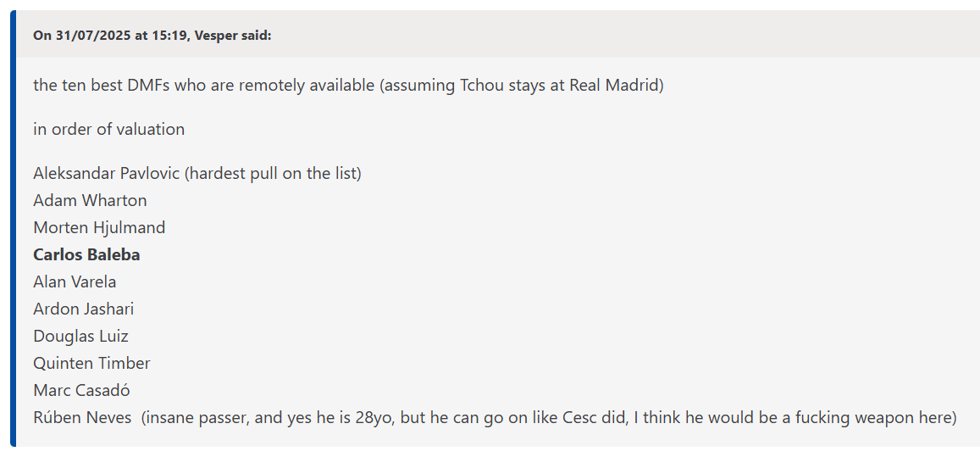Click the phrase 'hardest pull on the list'
Viewport: 980px width, 457px height.
[x=273, y=174]
